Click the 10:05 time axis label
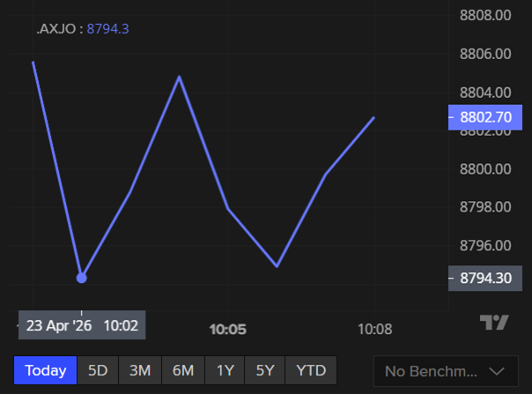 pos(226,328)
